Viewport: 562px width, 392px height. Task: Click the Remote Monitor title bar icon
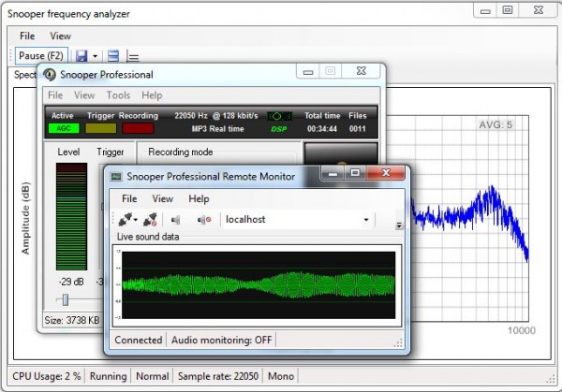point(116,177)
